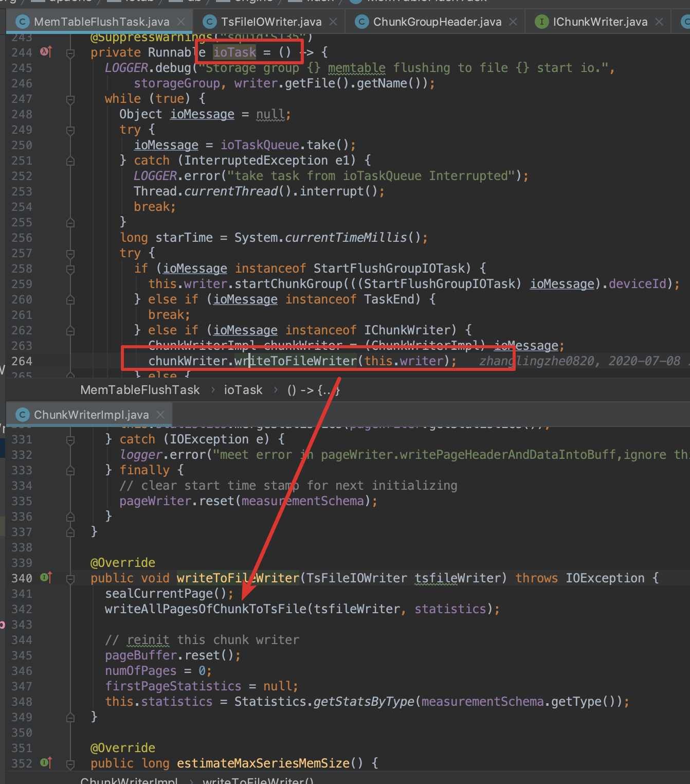The width and height of the screenshot is (690, 784).
Task: Click pageBuffer.reset() on line 345
Action: point(169,655)
